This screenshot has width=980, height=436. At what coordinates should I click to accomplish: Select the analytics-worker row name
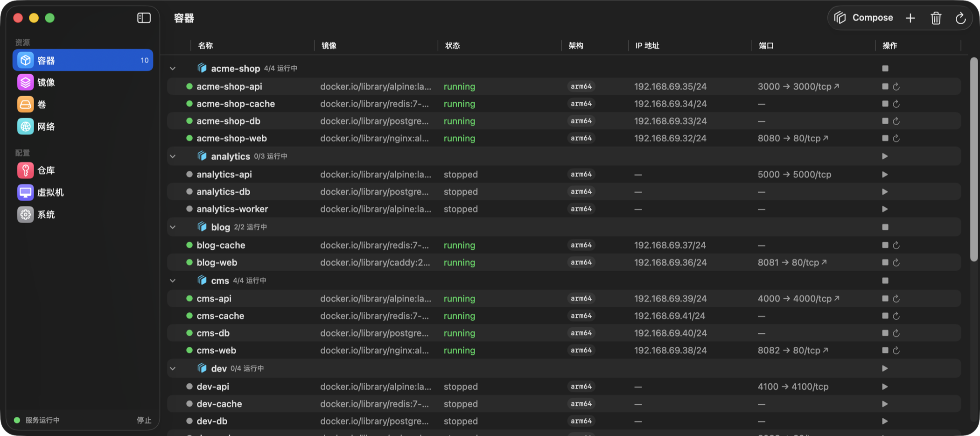(x=232, y=209)
